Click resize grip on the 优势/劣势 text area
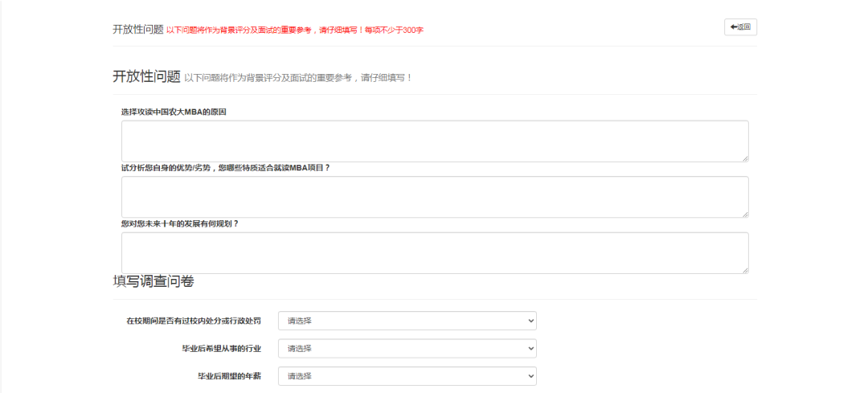Viewport: 868px width, 393px height. [x=744, y=214]
